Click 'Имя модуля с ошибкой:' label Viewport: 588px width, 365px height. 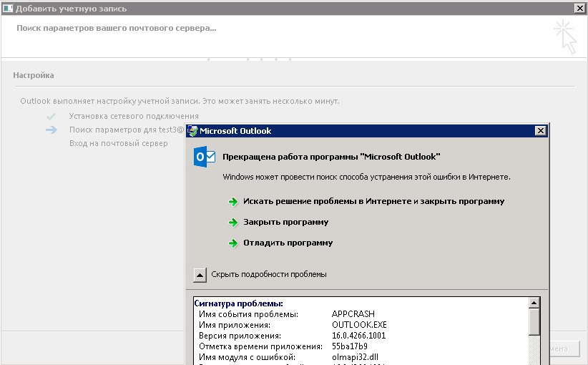(247, 356)
